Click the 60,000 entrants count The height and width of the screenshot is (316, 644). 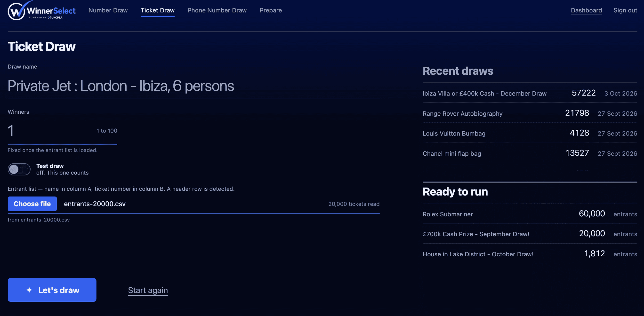pos(592,213)
